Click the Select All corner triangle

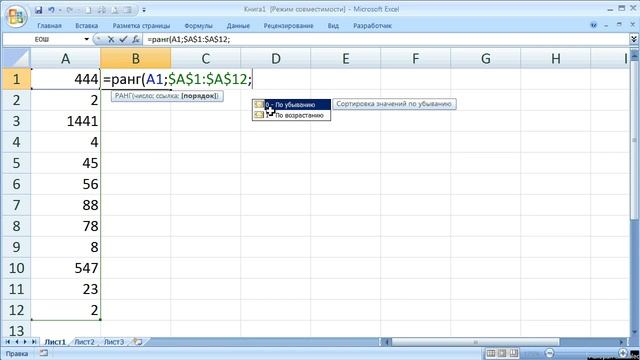(16, 58)
